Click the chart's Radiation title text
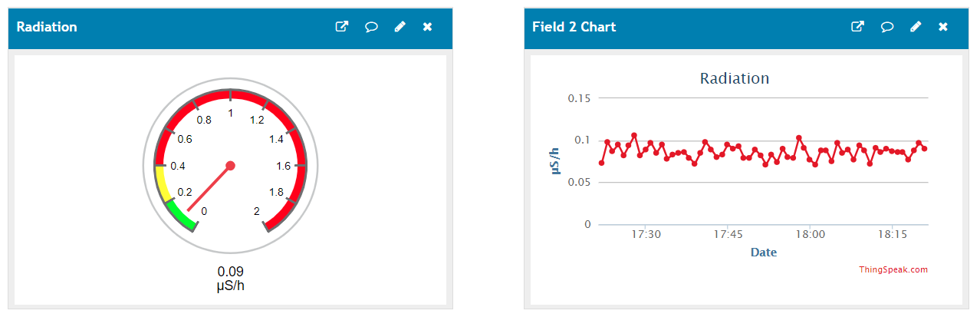 [735, 78]
